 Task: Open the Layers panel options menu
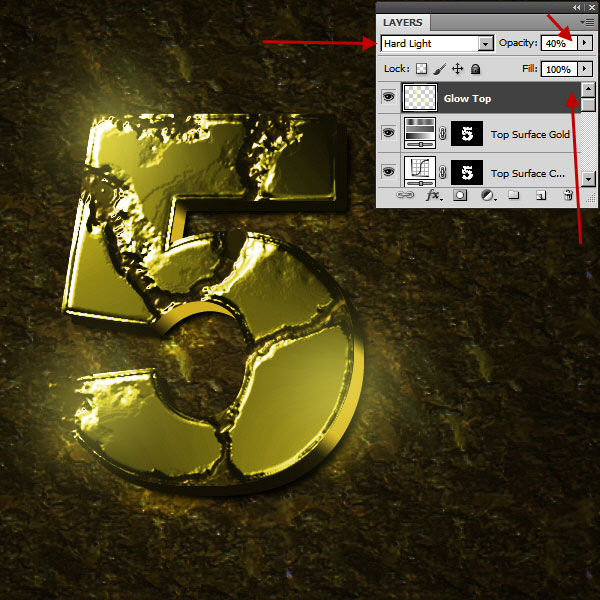click(x=586, y=21)
